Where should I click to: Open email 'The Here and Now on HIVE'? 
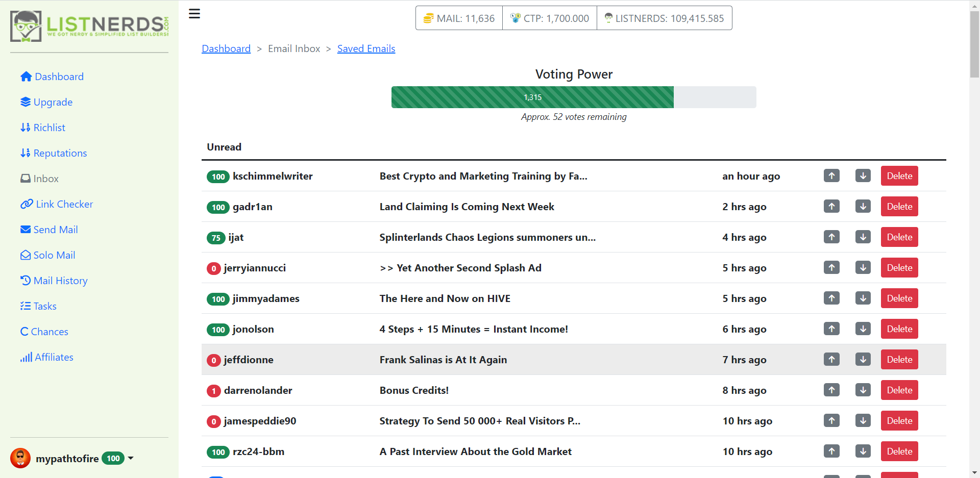[445, 298]
